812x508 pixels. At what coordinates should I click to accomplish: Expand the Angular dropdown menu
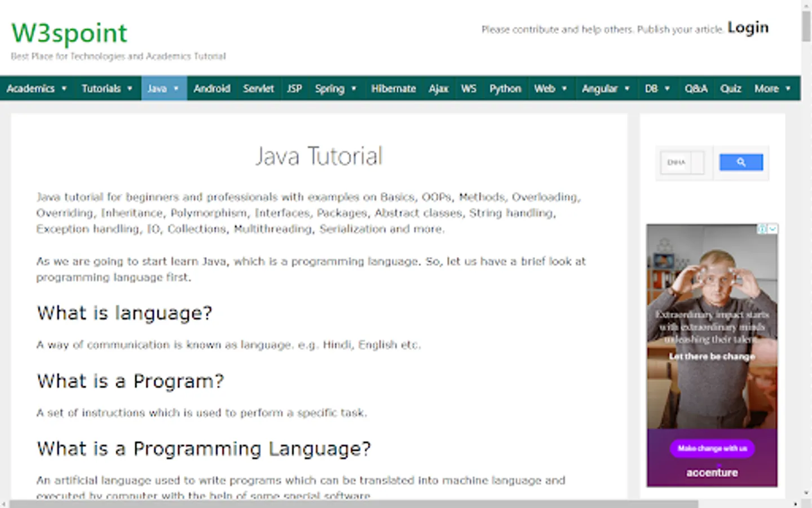(x=606, y=89)
